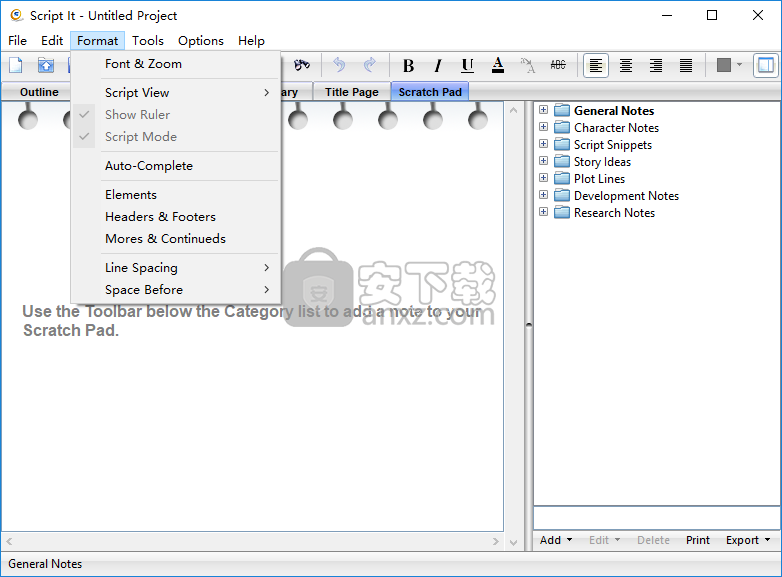Switch to the Title Page tab
782x577 pixels.
[352, 92]
